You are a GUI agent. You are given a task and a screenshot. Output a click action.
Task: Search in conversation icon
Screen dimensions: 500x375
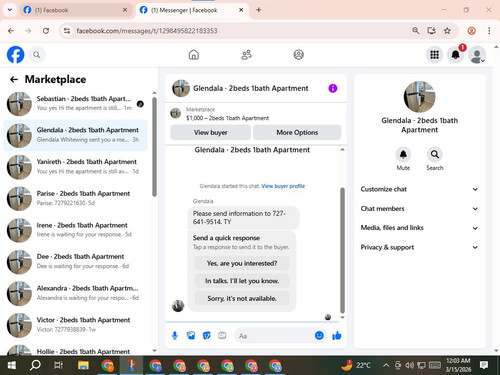pyautogui.click(x=435, y=154)
